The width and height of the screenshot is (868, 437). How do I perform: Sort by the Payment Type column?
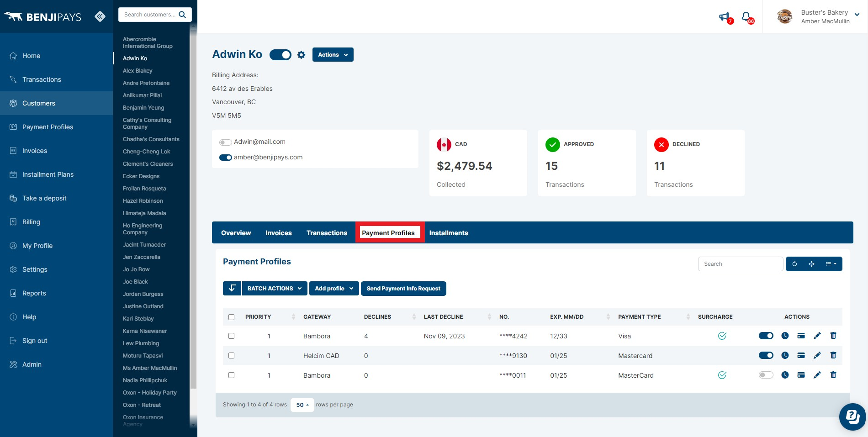coord(653,317)
